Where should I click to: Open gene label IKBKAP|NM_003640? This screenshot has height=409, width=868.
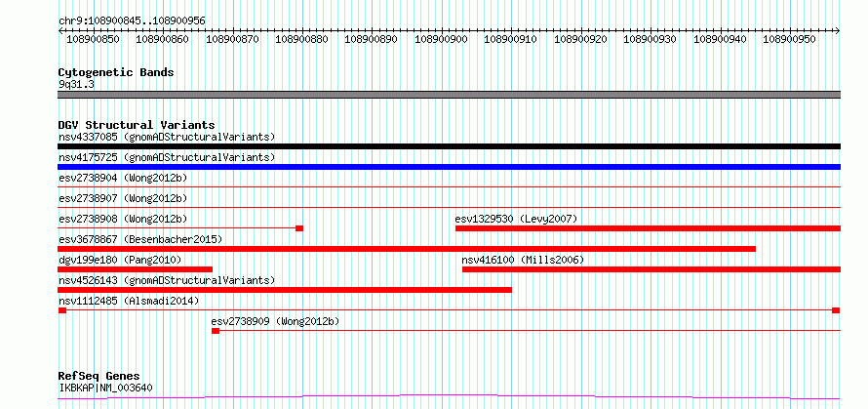pos(105,388)
